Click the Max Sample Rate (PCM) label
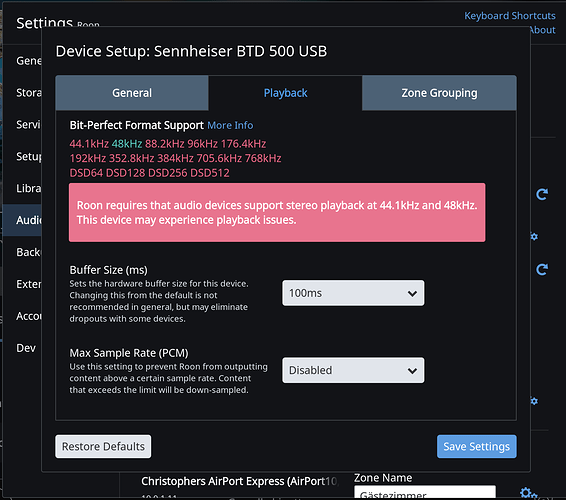This screenshot has width=566, height=500. pos(129,353)
